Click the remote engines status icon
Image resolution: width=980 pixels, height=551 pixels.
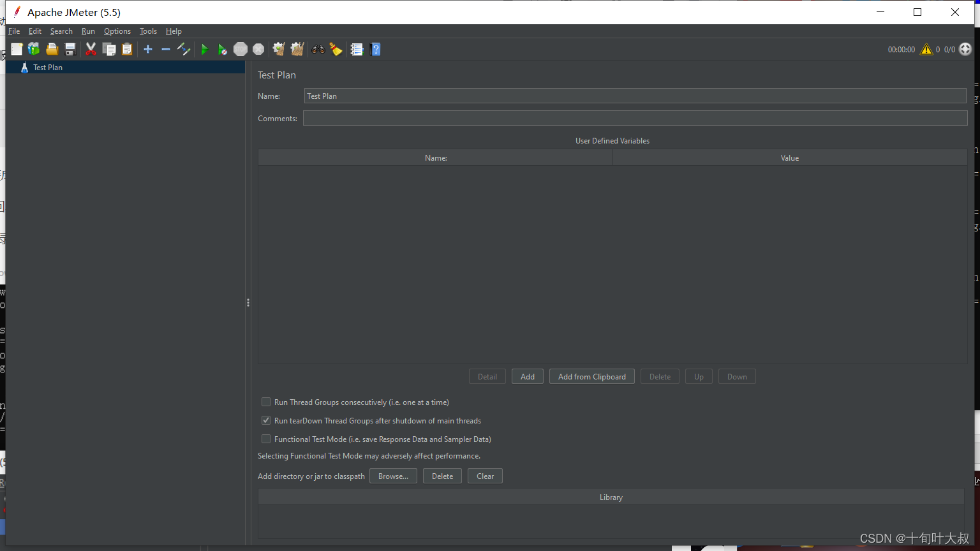pos(965,49)
